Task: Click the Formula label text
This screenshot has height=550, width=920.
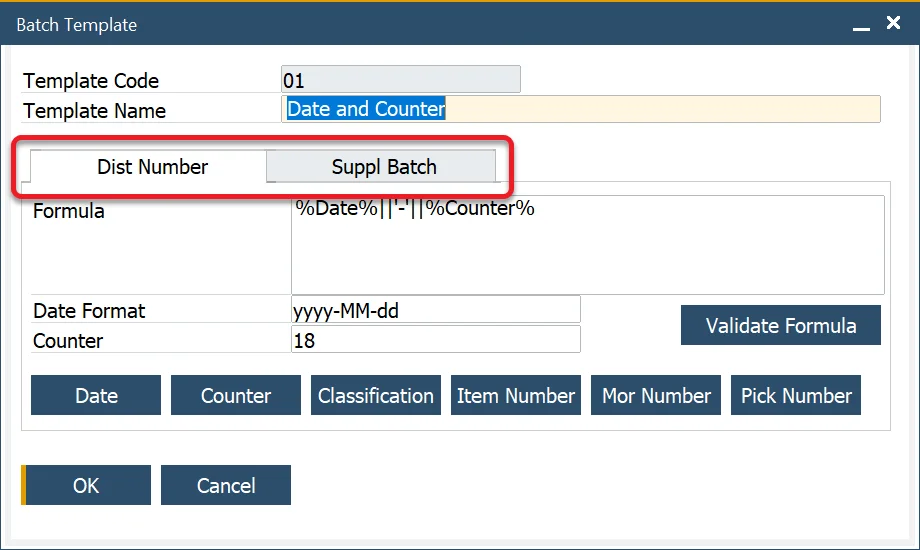Action: tap(69, 211)
